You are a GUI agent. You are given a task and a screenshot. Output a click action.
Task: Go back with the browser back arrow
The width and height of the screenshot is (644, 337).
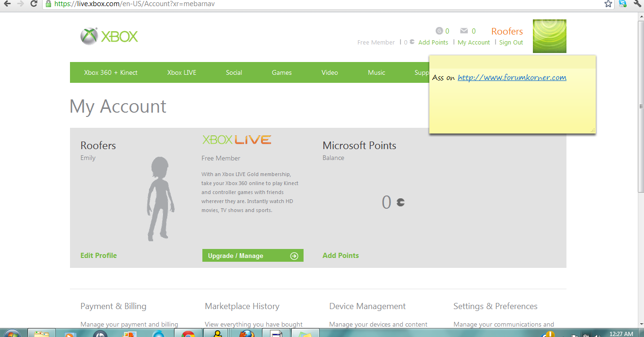7,4
